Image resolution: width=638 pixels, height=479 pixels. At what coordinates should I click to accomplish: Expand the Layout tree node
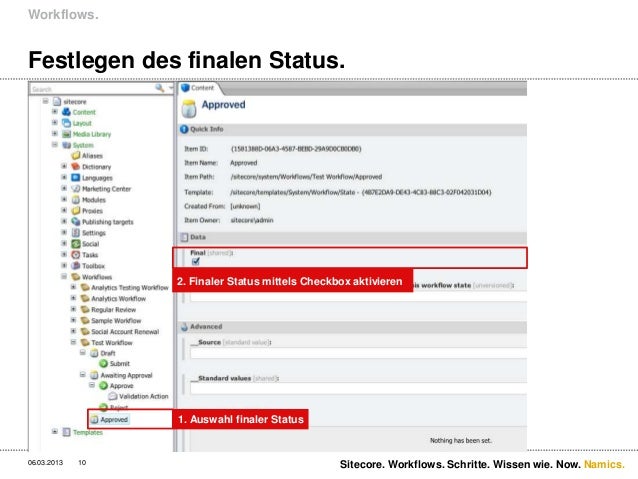point(55,122)
